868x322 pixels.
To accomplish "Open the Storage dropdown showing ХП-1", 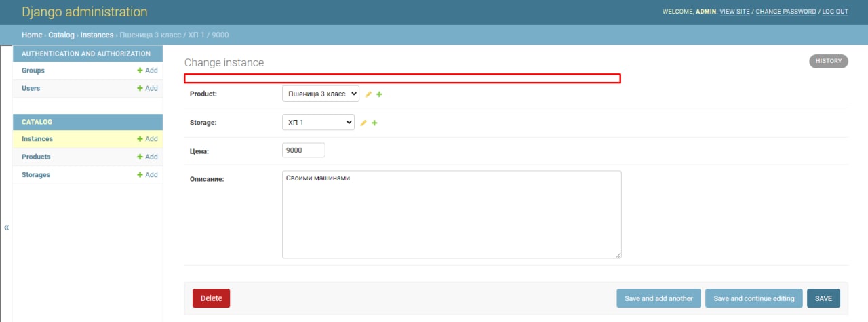I will tap(318, 122).
